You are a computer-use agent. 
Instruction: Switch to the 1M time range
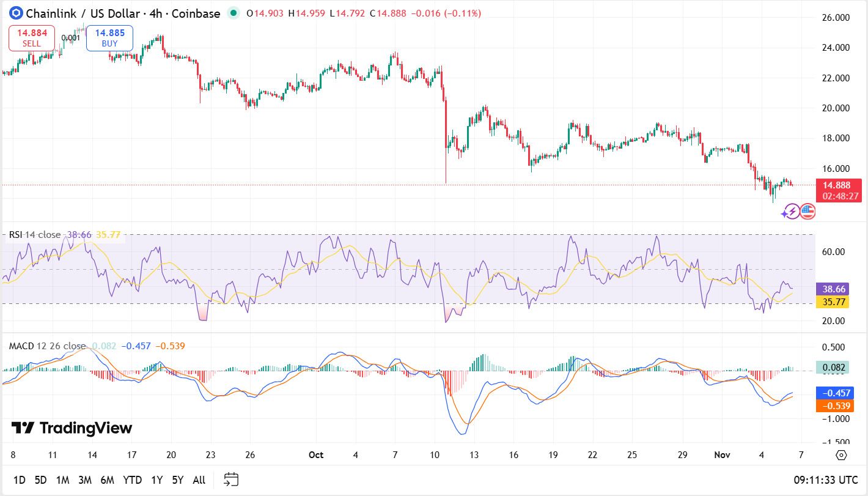pyautogui.click(x=62, y=480)
